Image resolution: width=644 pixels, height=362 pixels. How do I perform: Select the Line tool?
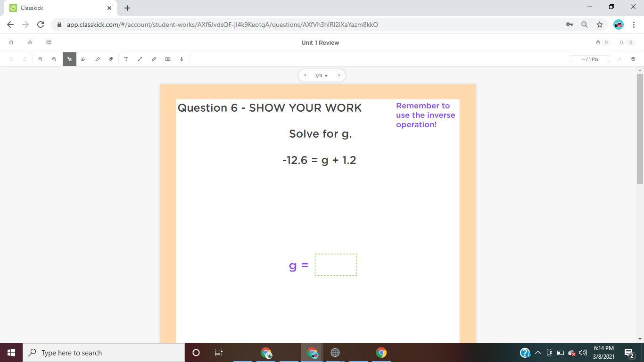(140, 59)
